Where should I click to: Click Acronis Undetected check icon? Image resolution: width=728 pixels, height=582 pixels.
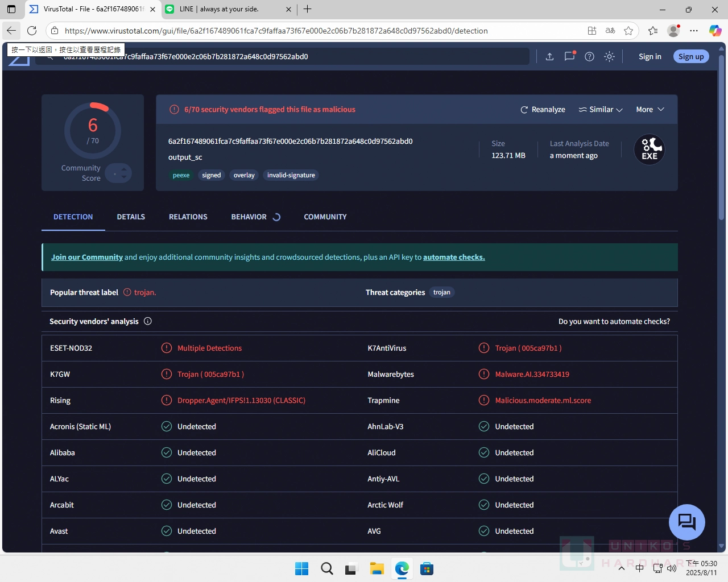tap(167, 426)
